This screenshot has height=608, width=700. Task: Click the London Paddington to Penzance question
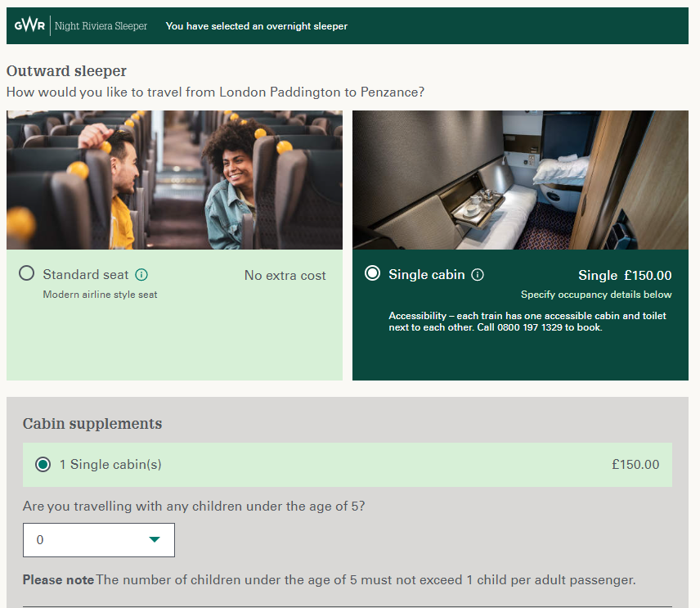pyautogui.click(x=215, y=92)
